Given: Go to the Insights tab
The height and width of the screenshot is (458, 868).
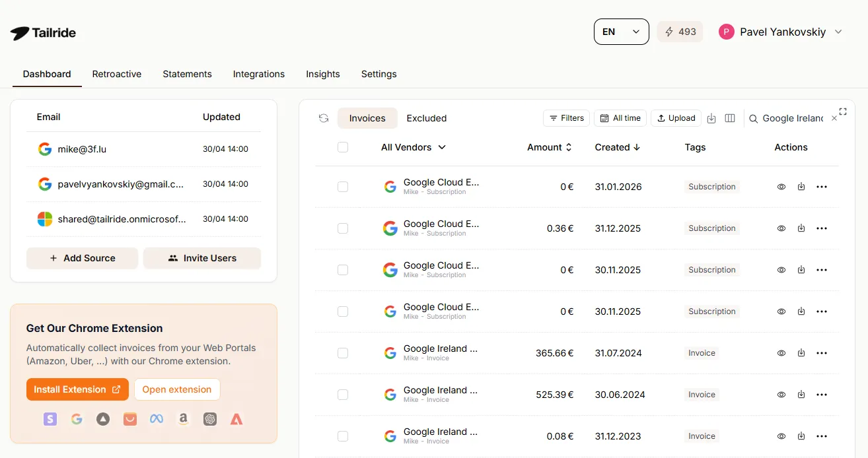Looking at the screenshot, I should coord(323,74).
